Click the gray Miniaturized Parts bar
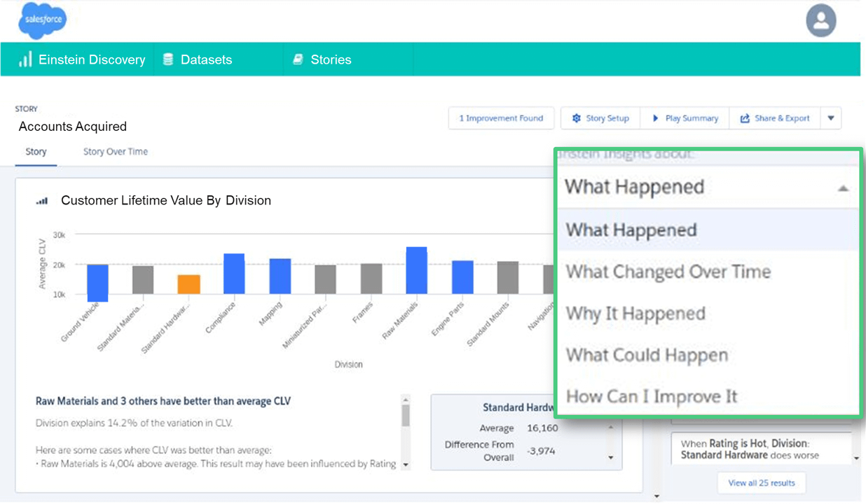 pyautogui.click(x=325, y=279)
